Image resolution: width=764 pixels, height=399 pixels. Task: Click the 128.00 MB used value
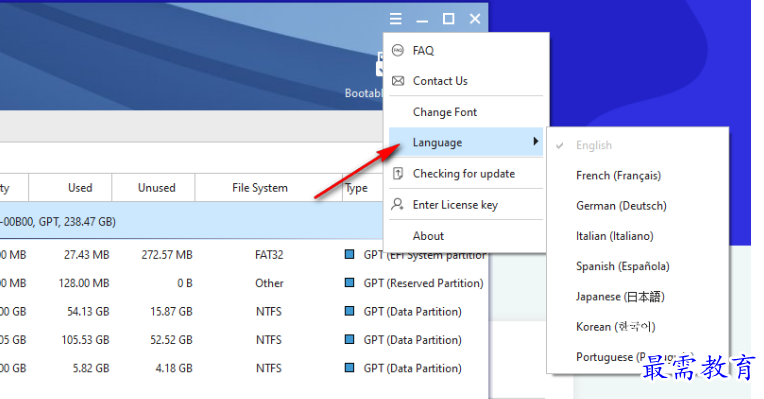[84, 283]
